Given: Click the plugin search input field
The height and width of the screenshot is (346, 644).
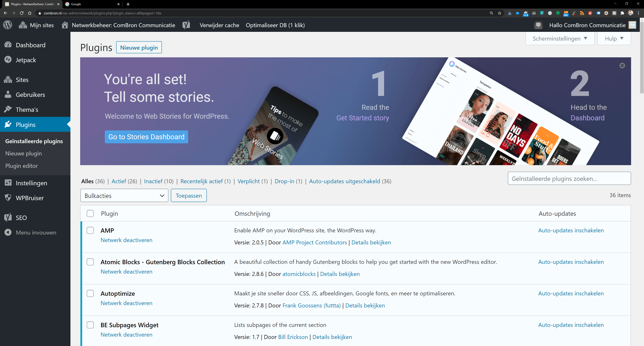Looking at the screenshot, I should point(569,178).
